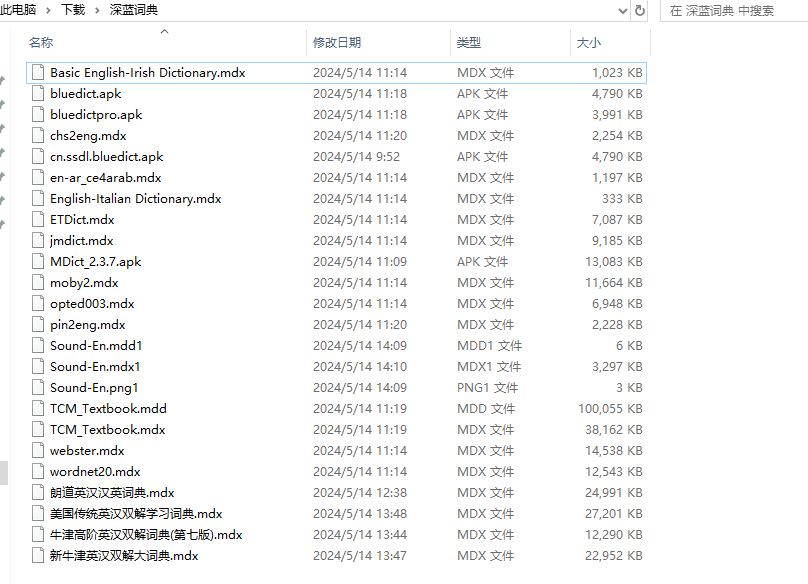Click the MDD1 文件 type cell
Image resolution: width=808 pixels, height=584 pixels.
click(x=489, y=346)
